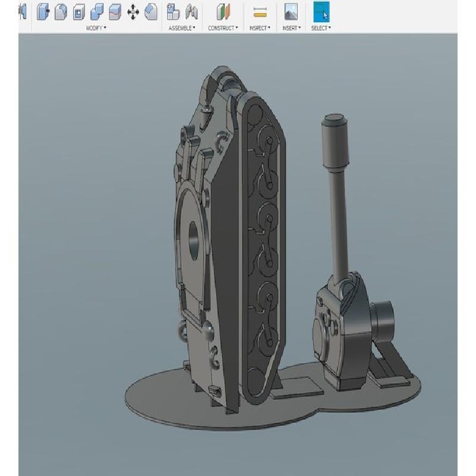Activate the blue Select cursor tool
476x476 pixels.
(x=321, y=12)
